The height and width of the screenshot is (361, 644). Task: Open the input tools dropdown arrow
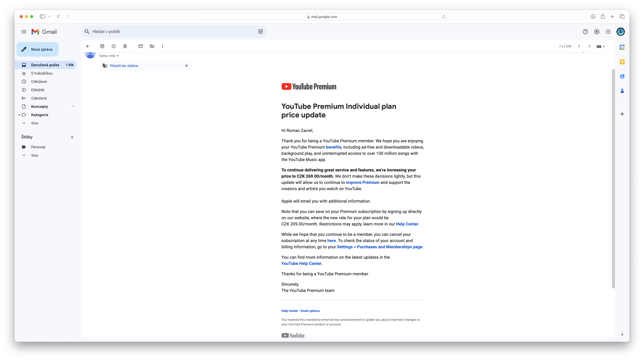coord(604,46)
